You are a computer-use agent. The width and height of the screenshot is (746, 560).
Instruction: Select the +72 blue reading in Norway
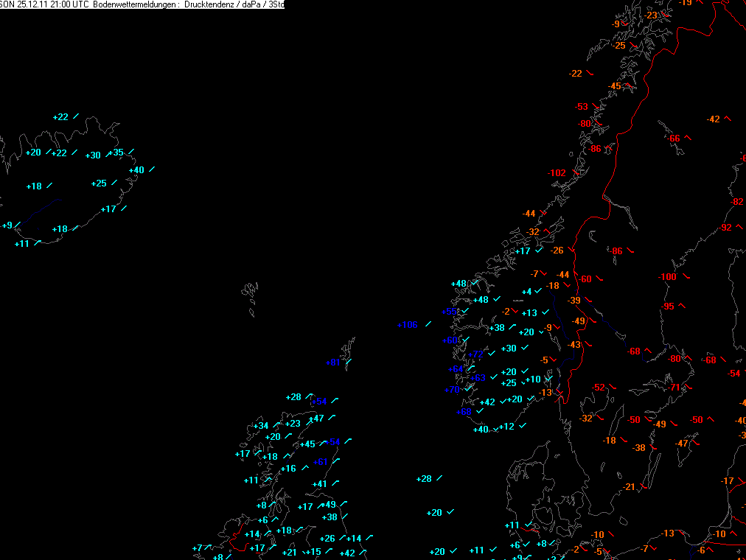coord(475,354)
